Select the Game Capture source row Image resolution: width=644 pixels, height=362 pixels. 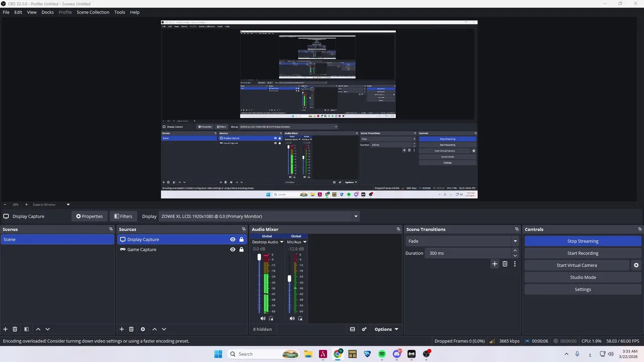coord(182,249)
